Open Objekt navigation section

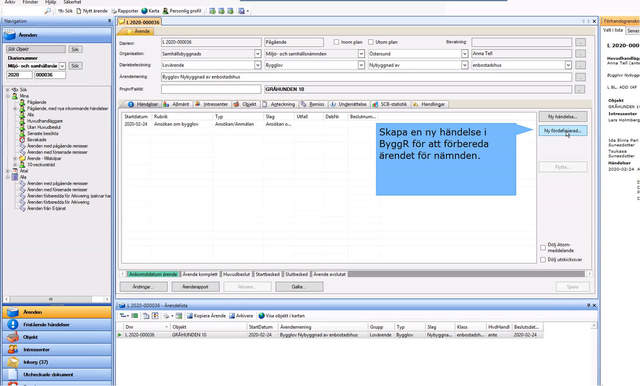click(x=57, y=337)
